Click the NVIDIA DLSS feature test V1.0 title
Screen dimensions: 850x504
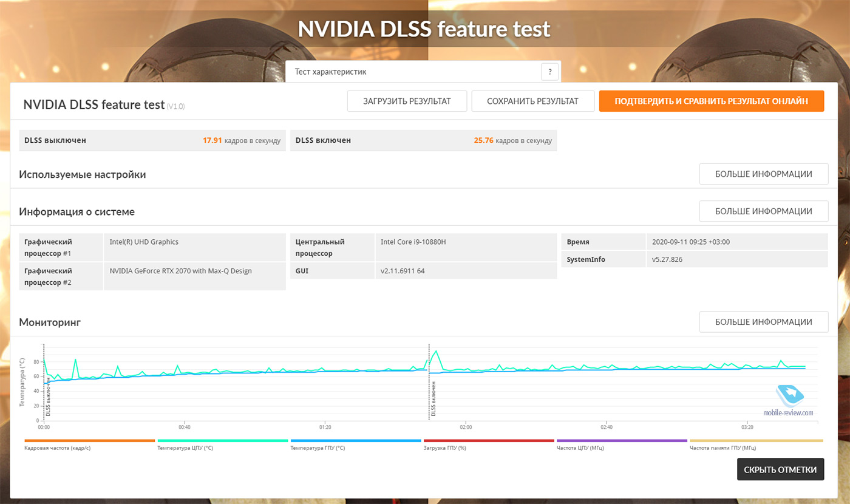[104, 104]
